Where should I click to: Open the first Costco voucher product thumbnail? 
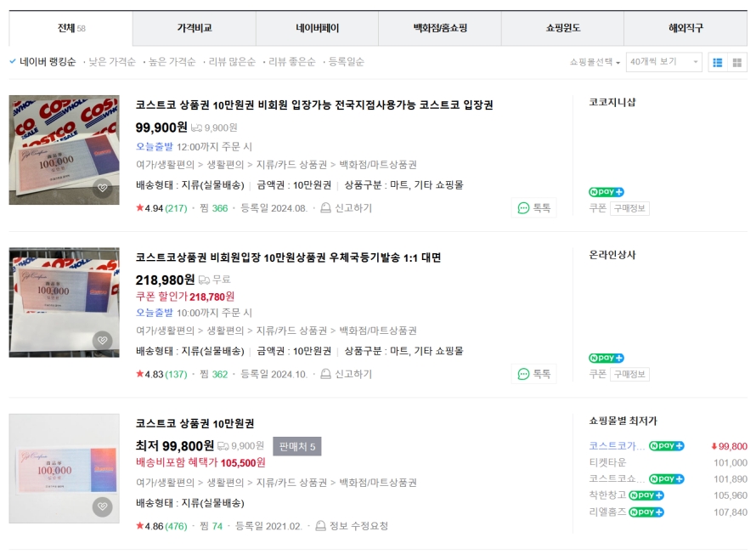(x=64, y=150)
